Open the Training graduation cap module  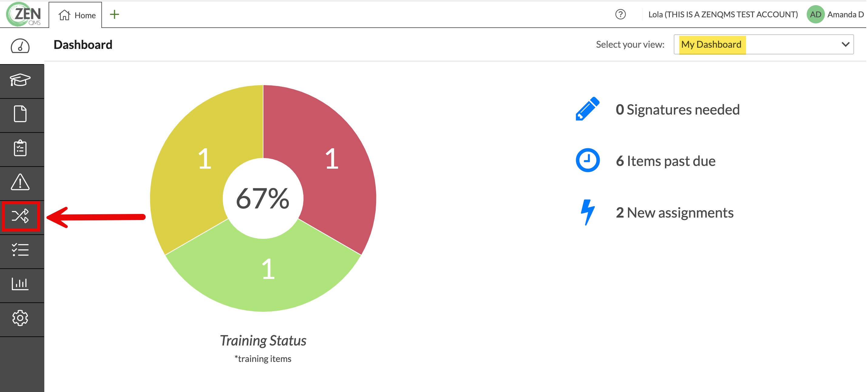[20, 80]
